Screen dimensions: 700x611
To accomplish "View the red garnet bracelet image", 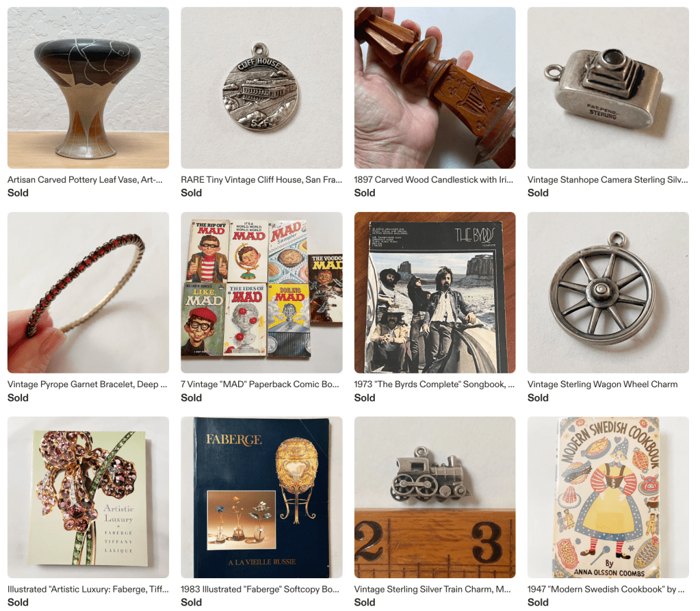I will [x=88, y=292].
